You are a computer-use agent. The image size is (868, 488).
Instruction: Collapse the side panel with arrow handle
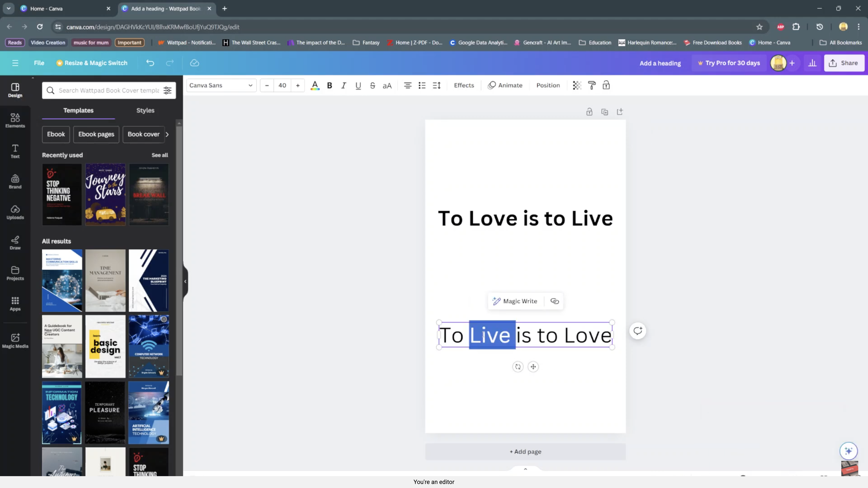click(185, 281)
